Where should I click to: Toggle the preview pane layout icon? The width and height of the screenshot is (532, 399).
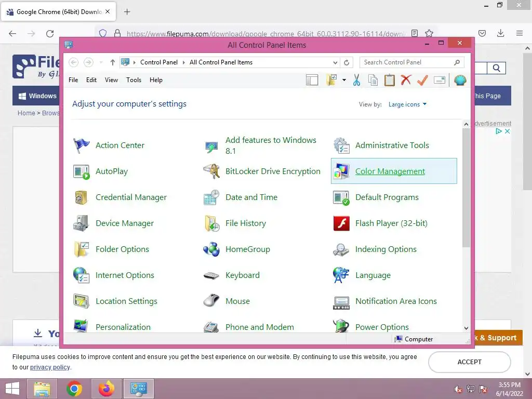coord(312,80)
